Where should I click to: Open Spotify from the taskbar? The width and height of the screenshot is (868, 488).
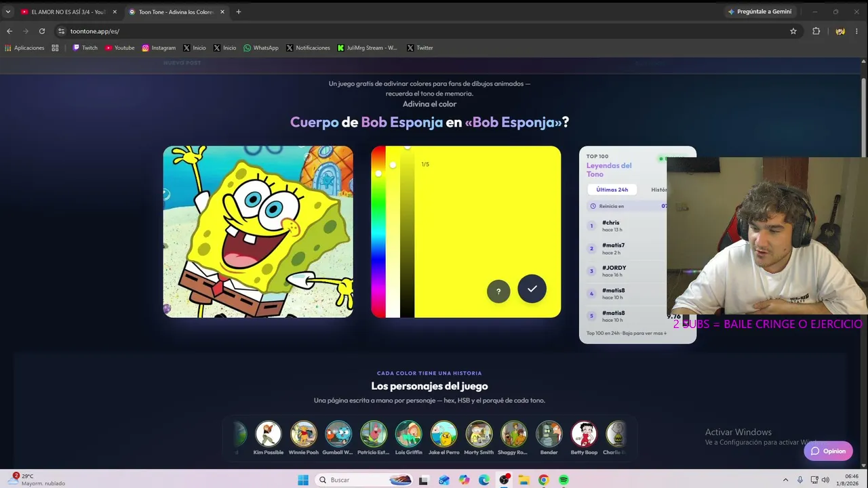[x=564, y=480]
